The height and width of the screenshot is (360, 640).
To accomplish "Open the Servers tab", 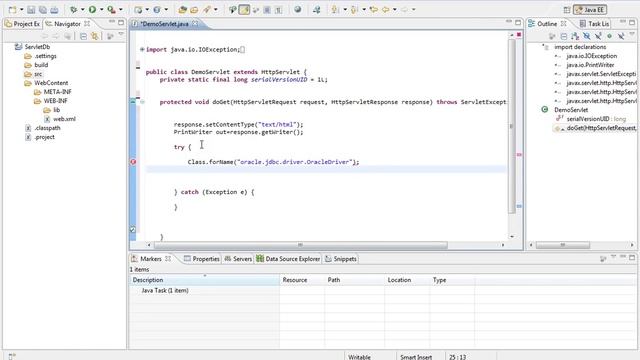I will point(238,259).
